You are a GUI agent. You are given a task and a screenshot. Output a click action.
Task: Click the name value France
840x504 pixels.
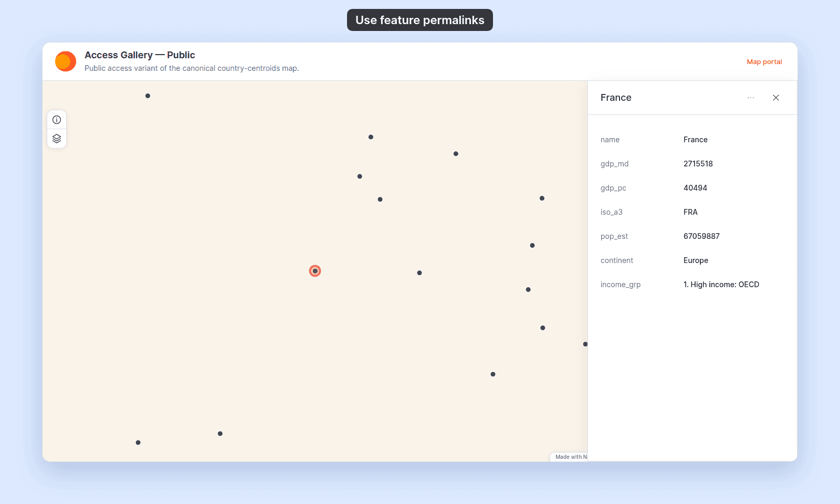click(696, 140)
